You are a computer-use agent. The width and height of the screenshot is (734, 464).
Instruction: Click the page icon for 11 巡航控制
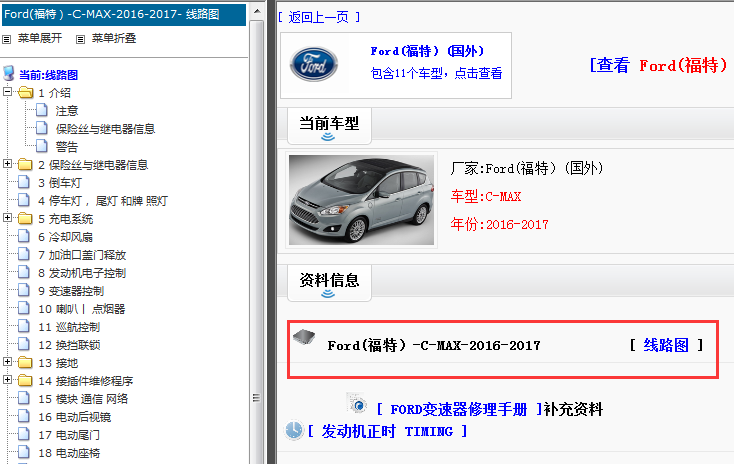tap(24, 327)
